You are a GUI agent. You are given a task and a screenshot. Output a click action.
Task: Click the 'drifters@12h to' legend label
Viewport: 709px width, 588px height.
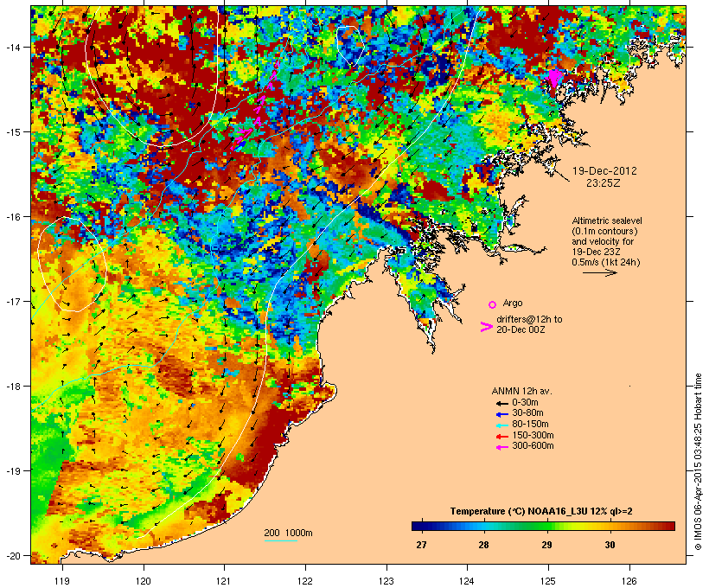click(529, 319)
